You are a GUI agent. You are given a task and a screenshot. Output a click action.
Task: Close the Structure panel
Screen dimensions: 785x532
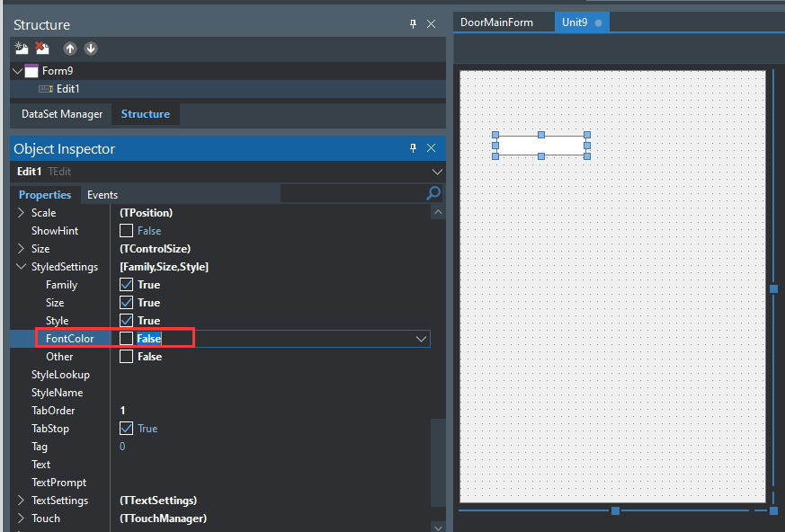click(431, 24)
